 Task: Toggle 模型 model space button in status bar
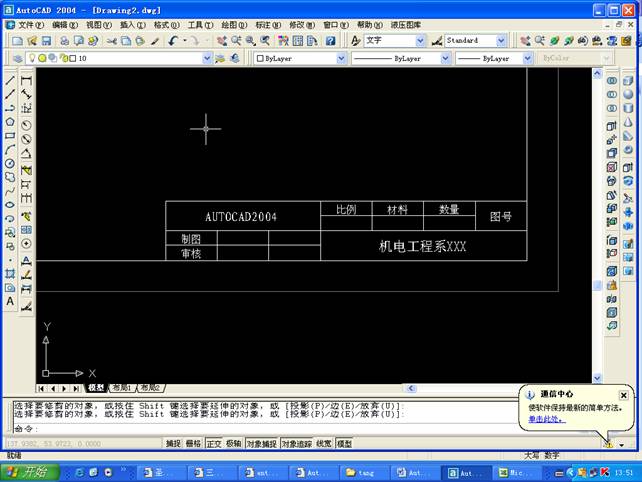pos(344,444)
